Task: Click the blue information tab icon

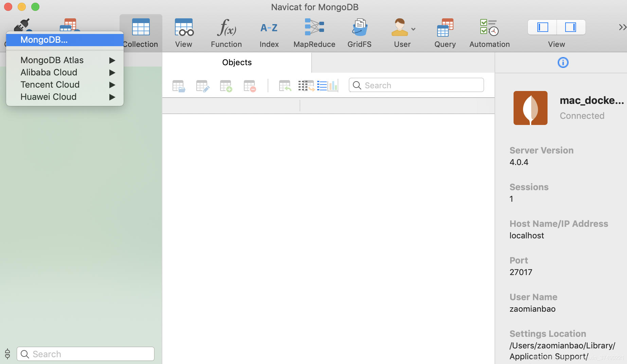Action: click(563, 62)
